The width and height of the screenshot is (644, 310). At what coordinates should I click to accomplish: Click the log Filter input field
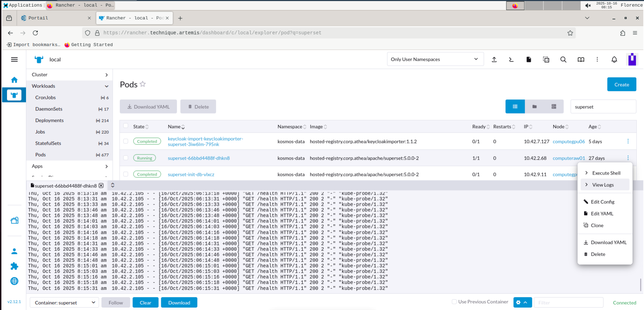568,303
